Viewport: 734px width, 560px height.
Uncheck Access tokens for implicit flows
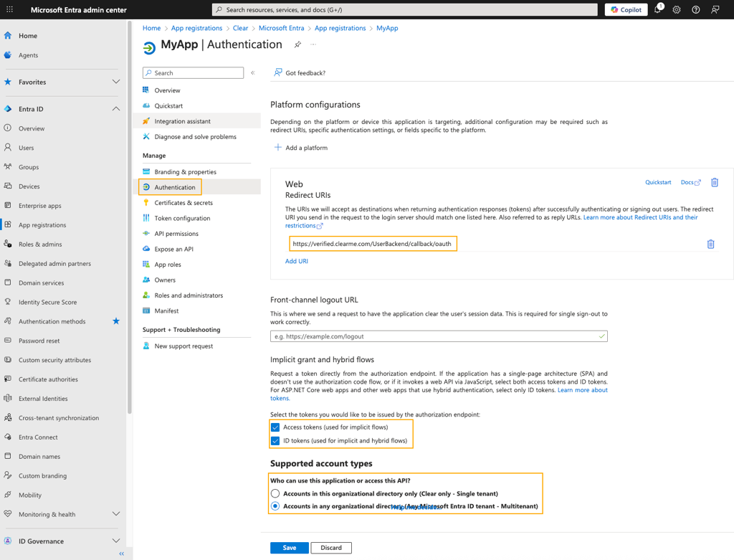[275, 427]
